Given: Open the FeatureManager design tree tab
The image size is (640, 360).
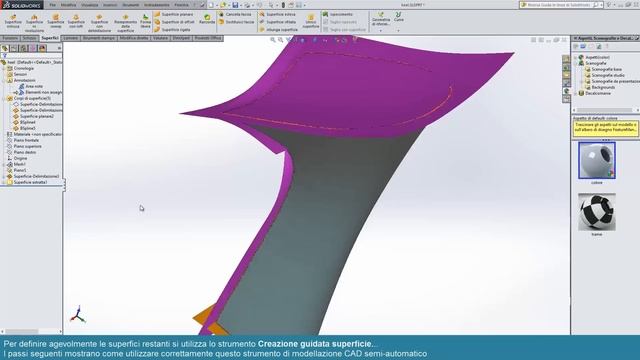Looking at the screenshot, I should [5, 48].
